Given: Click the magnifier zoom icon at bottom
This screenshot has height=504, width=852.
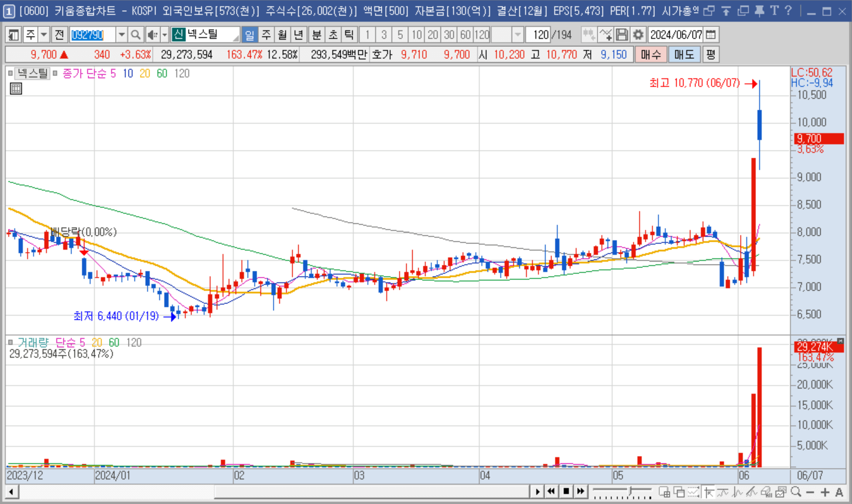Looking at the screenshot, I should 795,492.
